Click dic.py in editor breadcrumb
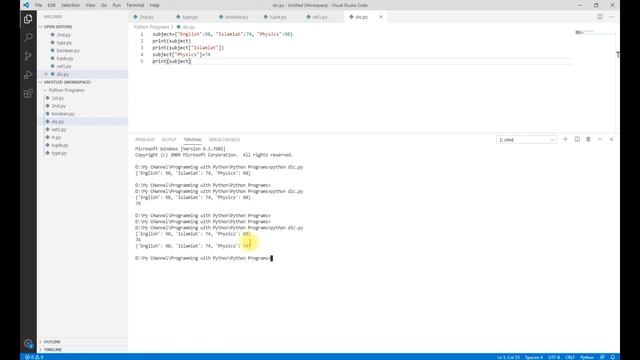 tap(188, 27)
